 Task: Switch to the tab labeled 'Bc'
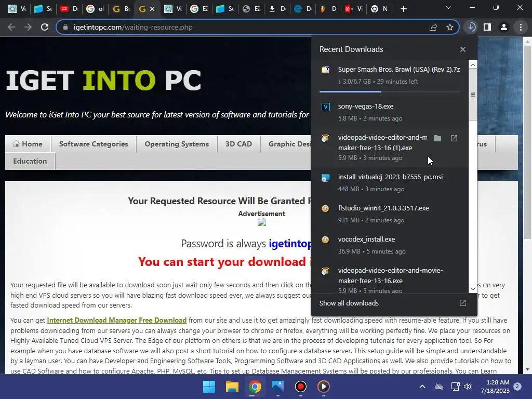point(121,9)
